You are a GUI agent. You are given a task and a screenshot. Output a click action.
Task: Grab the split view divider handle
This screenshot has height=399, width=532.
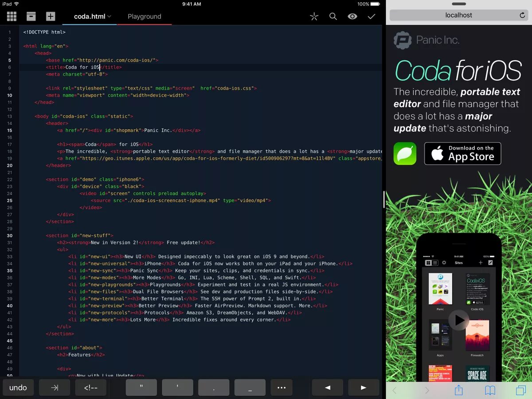pyautogui.click(x=384, y=199)
